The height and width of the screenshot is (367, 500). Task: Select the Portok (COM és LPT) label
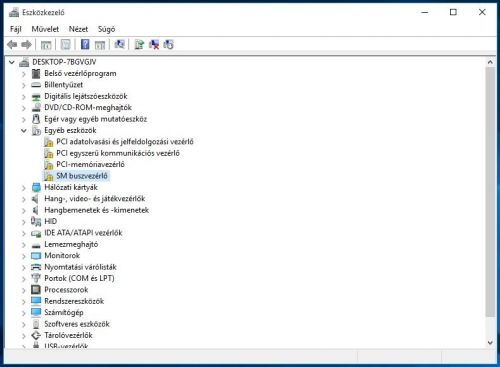[79, 278]
